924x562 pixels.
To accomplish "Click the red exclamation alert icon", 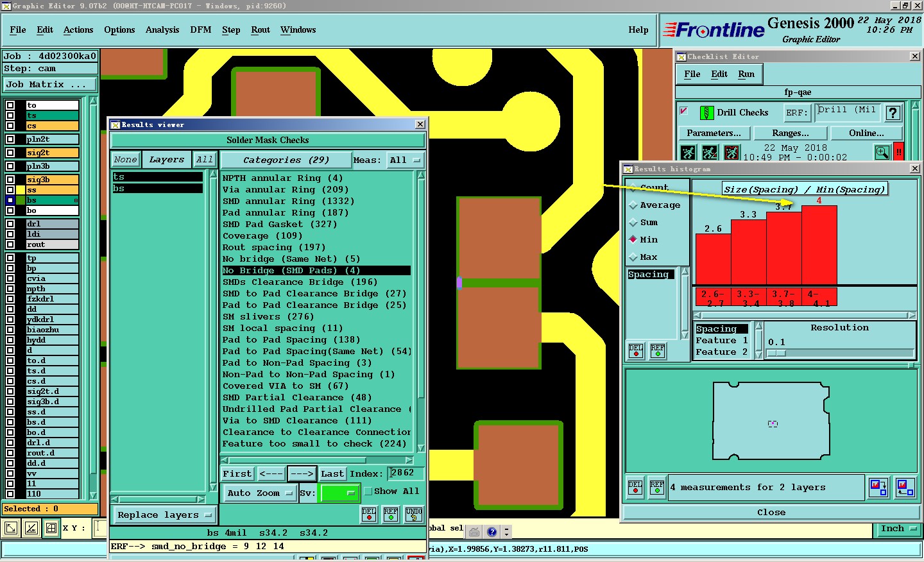I will [x=898, y=152].
